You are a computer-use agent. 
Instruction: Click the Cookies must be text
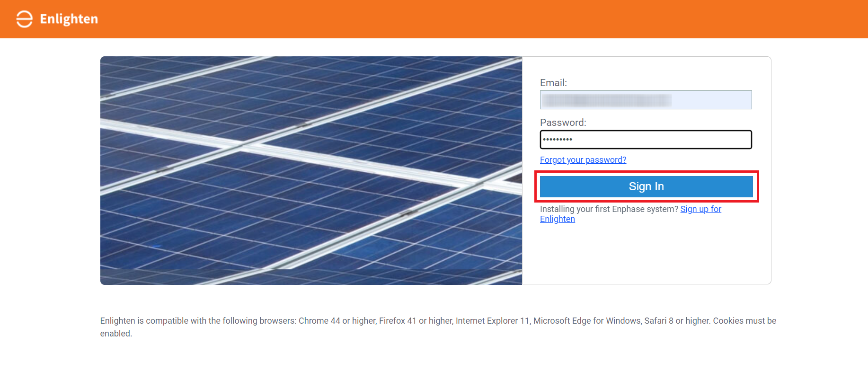[x=744, y=321]
